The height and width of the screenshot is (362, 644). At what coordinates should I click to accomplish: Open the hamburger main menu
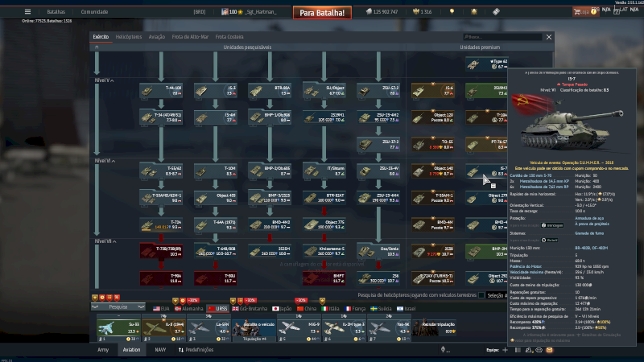pos(27,11)
